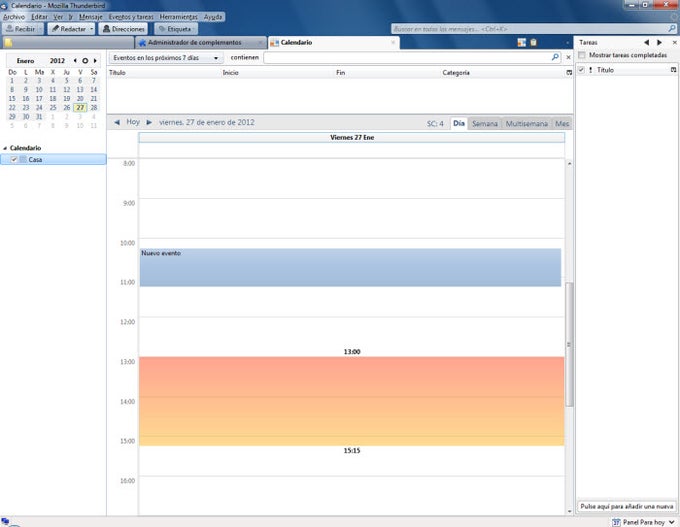Close the Administrador de complementos tab
Screen dimensions: 680x527
pos(260,43)
